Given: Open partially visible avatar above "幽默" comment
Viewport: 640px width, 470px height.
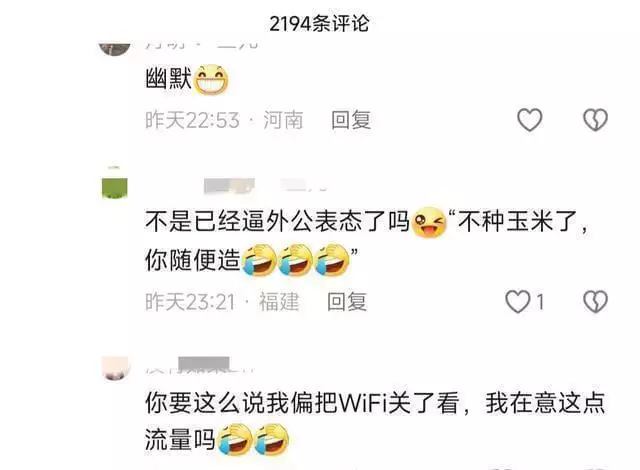Looking at the screenshot, I should click(115, 48).
